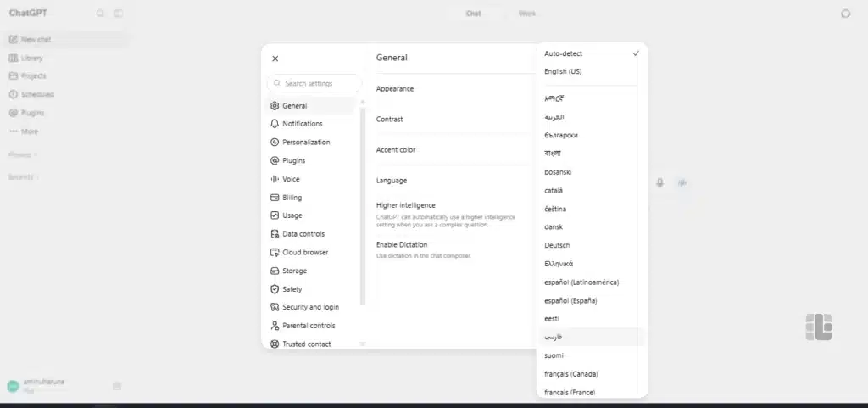Click the Language setting label
Image resolution: width=868 pixels, height=408 pixels.
point(392,181)
